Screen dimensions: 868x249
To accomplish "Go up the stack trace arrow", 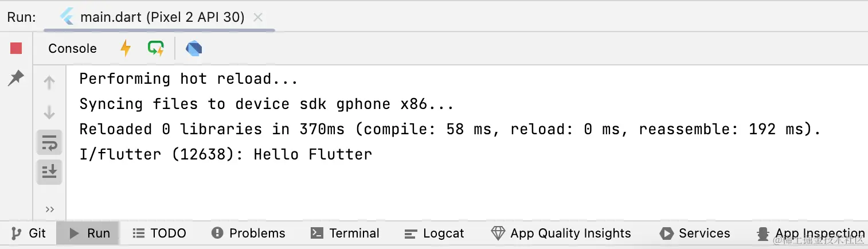I will pos(49,83).
